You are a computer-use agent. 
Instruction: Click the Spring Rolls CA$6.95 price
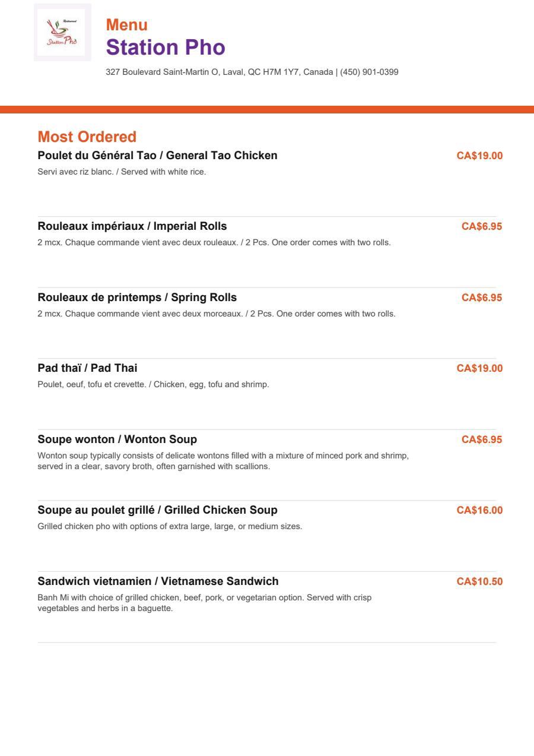pyautogui.click(x=482, y=298)
